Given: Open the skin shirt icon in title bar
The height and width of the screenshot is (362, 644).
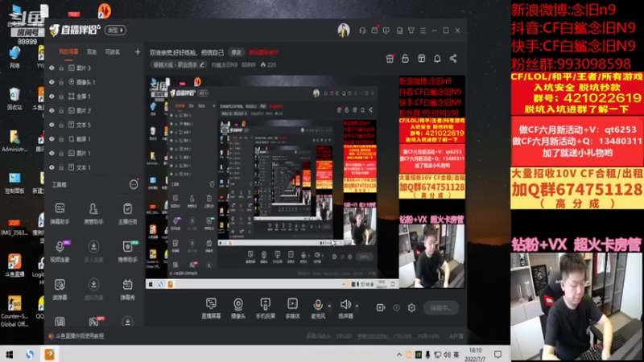Looking at the screenshot, I should (411, 31).
